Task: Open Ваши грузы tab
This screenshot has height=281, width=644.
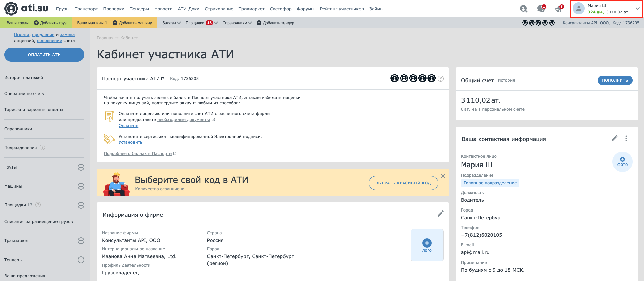Action: click(17, 23)
